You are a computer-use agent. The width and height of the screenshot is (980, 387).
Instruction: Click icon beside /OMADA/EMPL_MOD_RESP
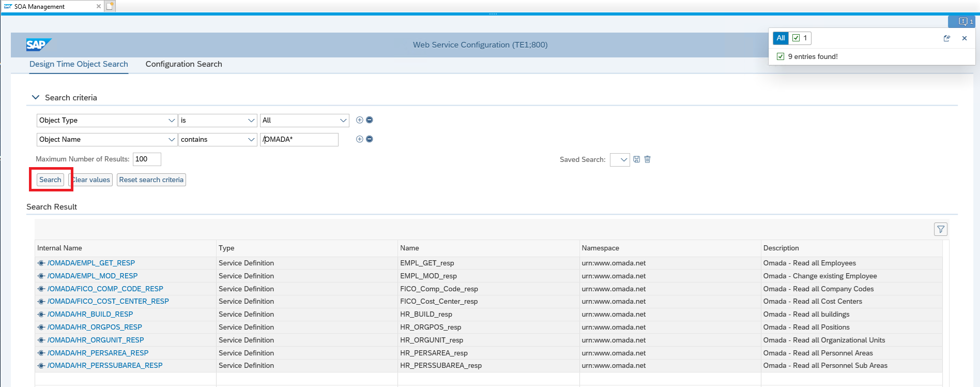point(41,276)
